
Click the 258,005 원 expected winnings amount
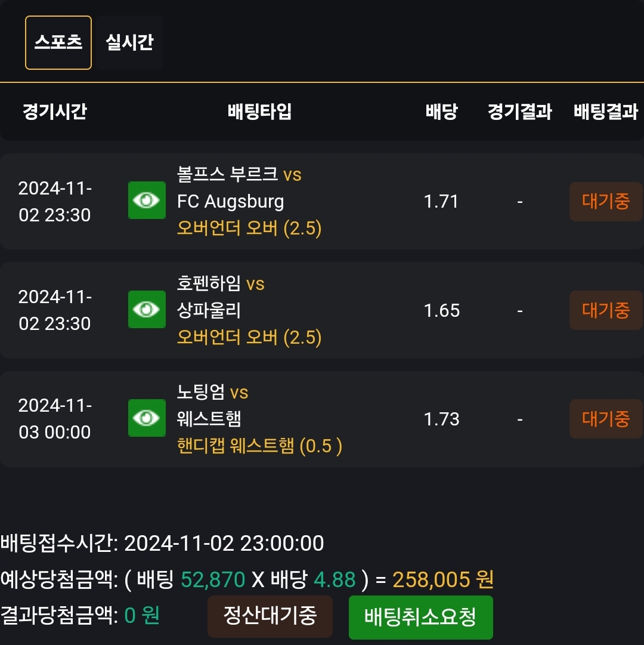[x=443, y=579]
